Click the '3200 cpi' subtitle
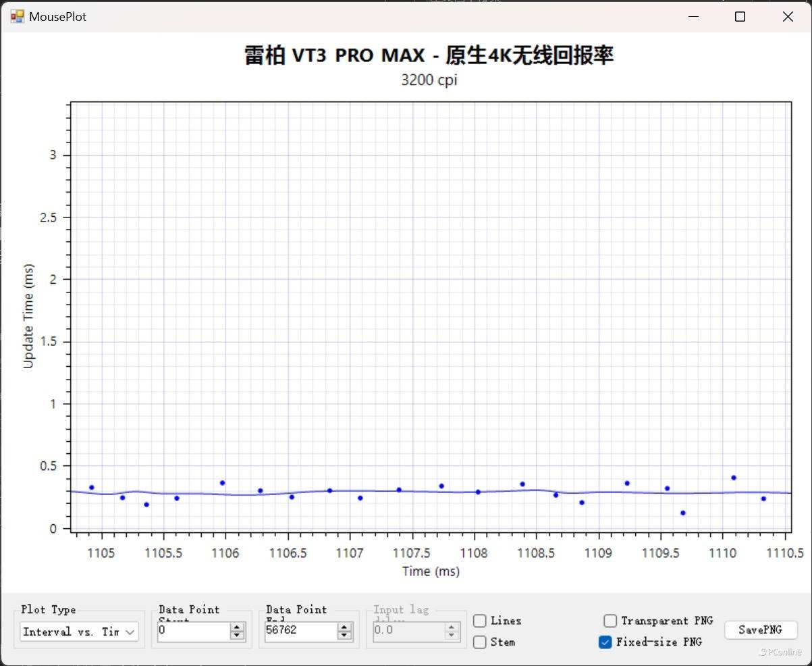Viewport: 812px width, 666px height. pos(429,80)
